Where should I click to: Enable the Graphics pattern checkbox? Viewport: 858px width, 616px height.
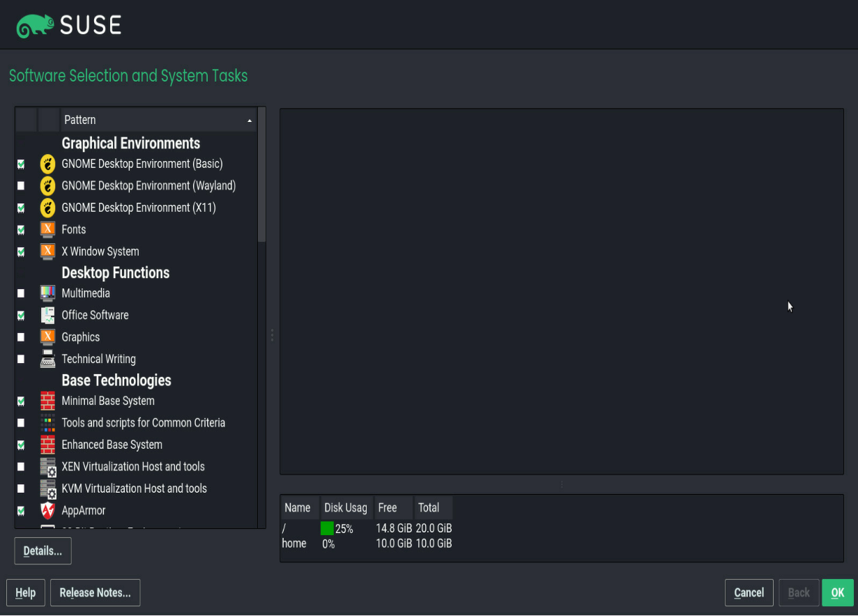(x=21, y=337)
